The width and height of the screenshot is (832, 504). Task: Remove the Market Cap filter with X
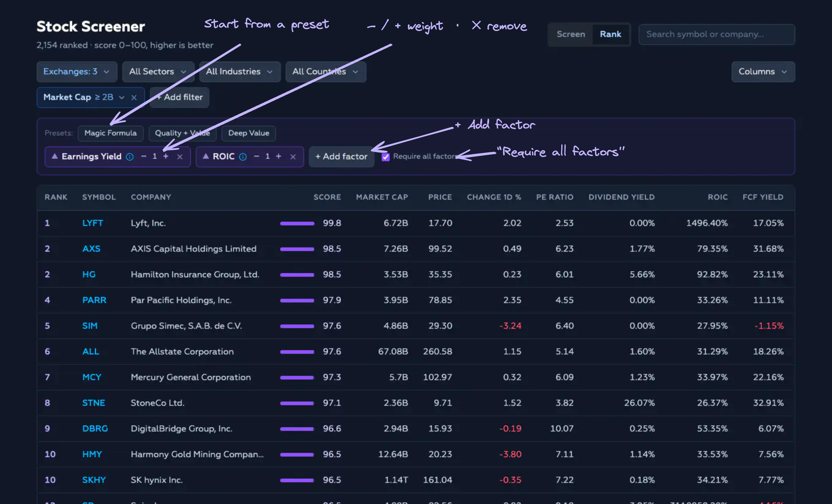click(134, 98)
